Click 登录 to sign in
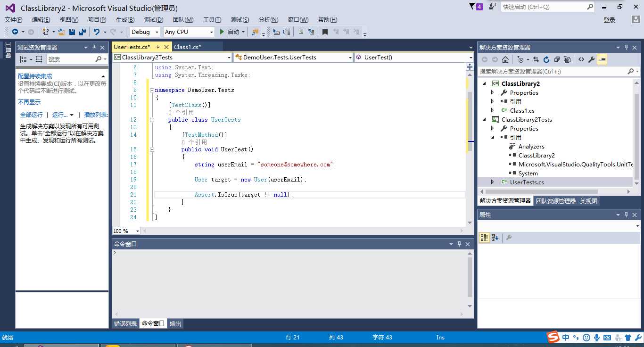 pyautogui.click(x=610, y=20)
